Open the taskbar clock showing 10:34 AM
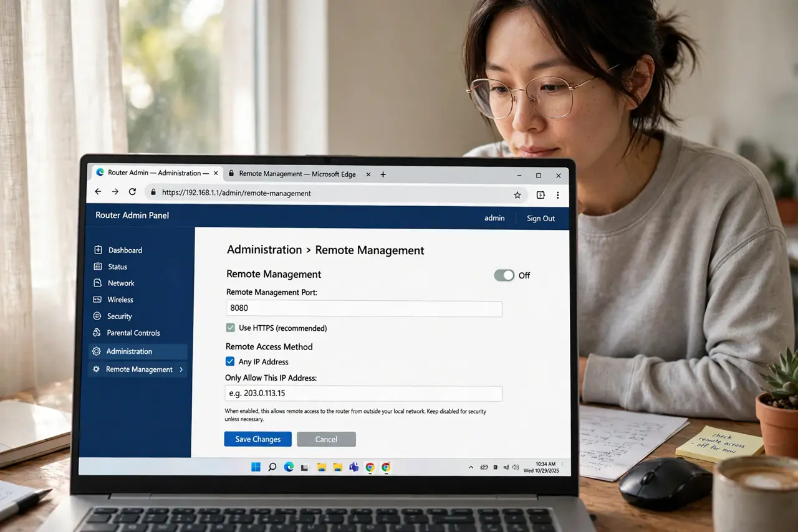The height and width of the screenshot is (532, 798). (541, 467)
